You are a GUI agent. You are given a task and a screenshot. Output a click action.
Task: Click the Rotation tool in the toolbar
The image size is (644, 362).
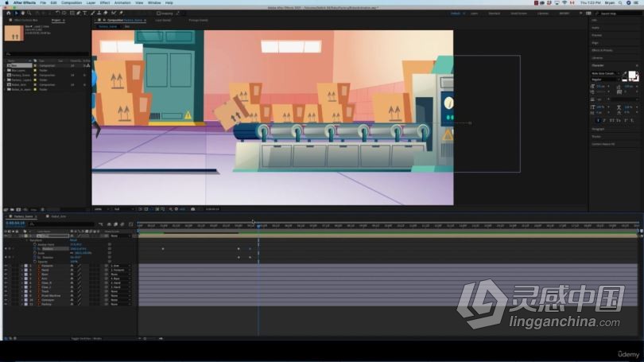pyautogui.click(x=57, y=14)
